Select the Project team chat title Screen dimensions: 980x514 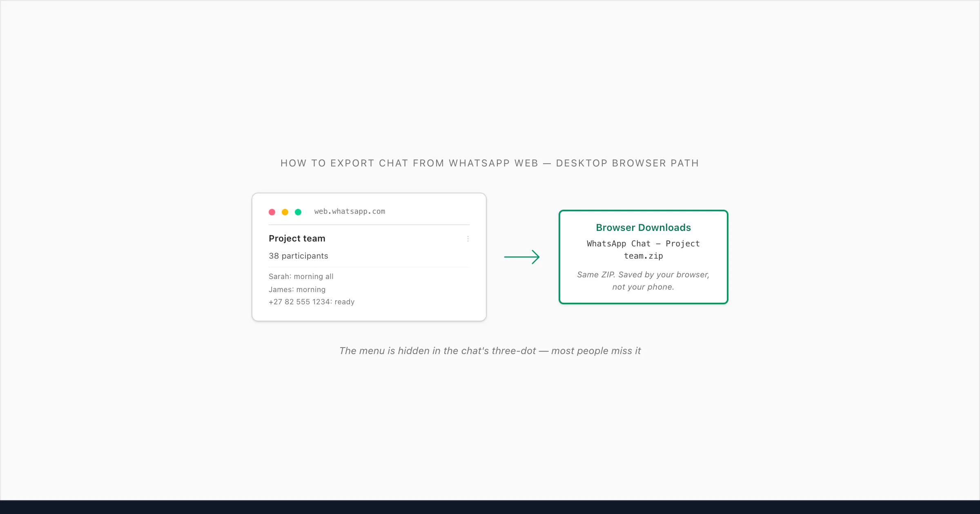[x=297, y=239]
